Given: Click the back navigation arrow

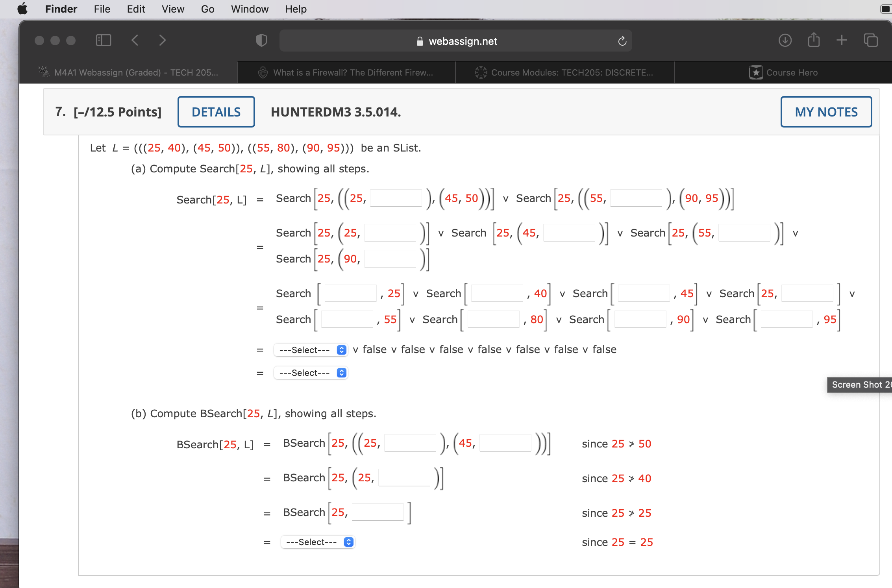Looking at the screenshot, I should coord(135,40).
